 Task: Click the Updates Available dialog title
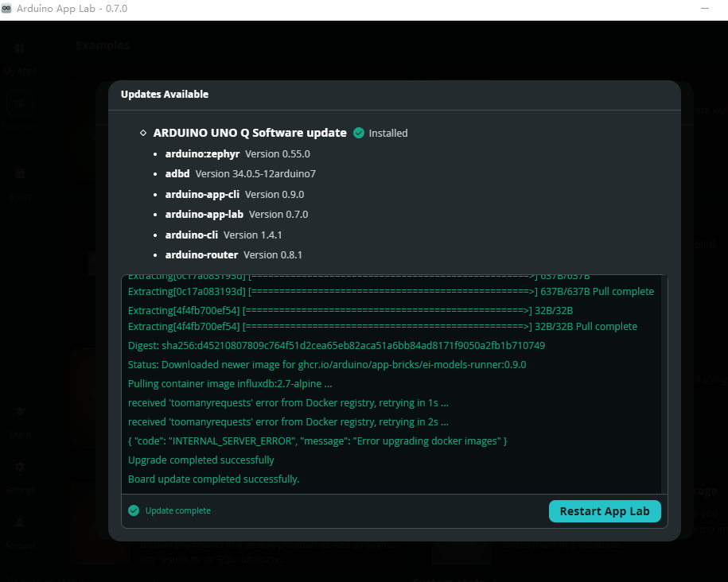[165, 94]
